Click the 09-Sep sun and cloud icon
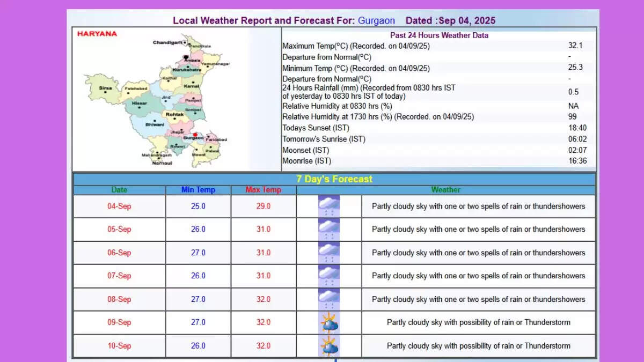 click(329, 322)
